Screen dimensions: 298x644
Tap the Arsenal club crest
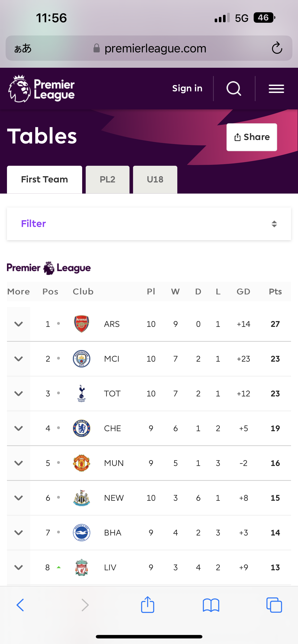click(x=81, y=324)
